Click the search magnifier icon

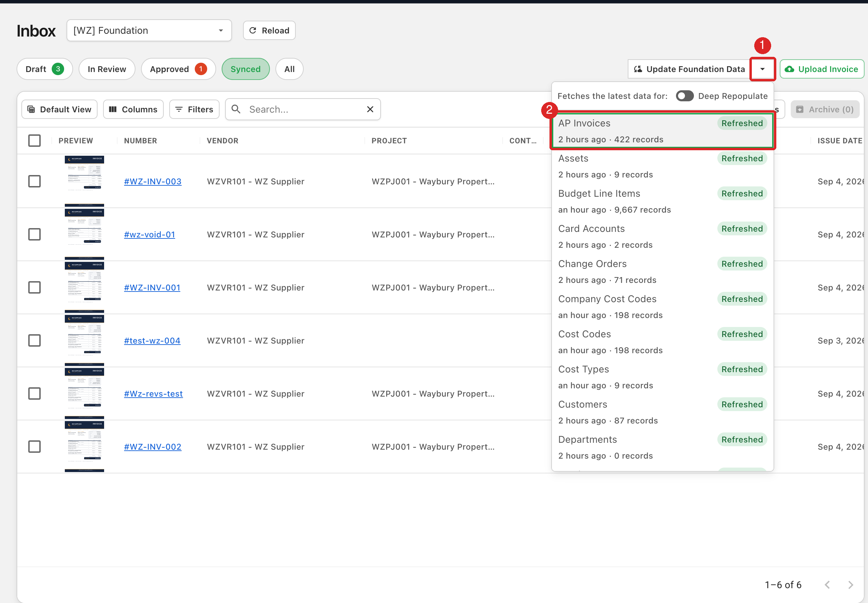tap(236, 109)
